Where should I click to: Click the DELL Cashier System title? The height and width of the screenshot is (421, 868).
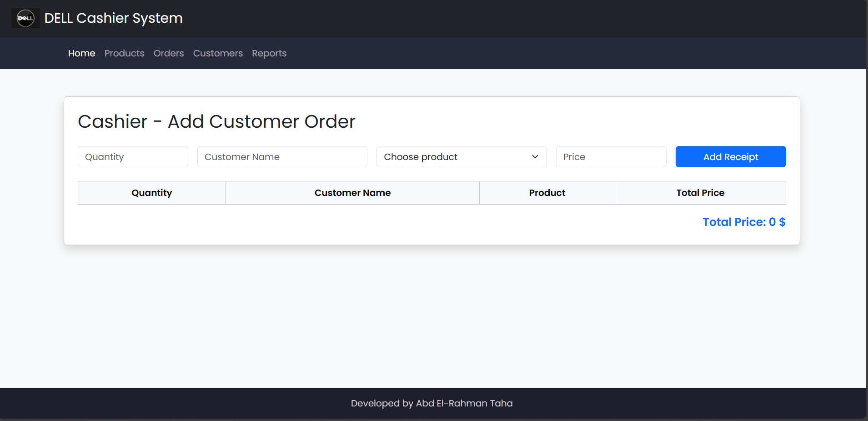pos(114,18)
